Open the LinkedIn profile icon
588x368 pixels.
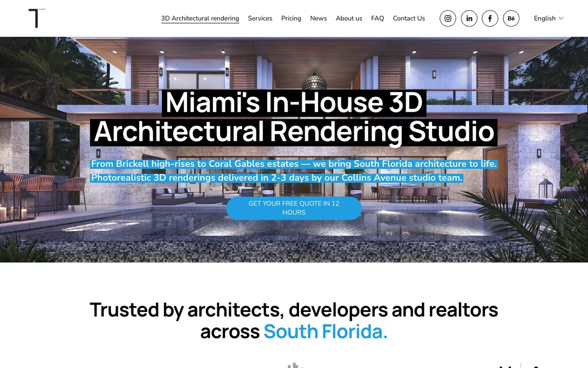[469, 18]
